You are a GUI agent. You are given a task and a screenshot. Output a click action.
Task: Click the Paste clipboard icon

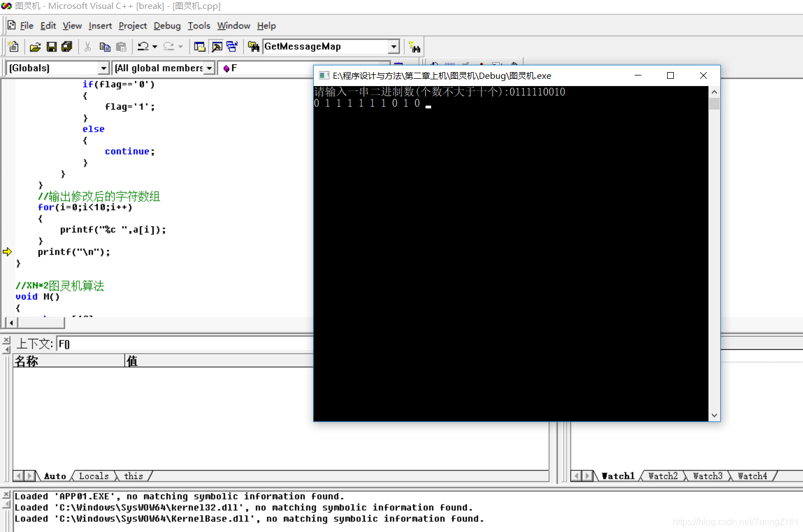[121, 47]
